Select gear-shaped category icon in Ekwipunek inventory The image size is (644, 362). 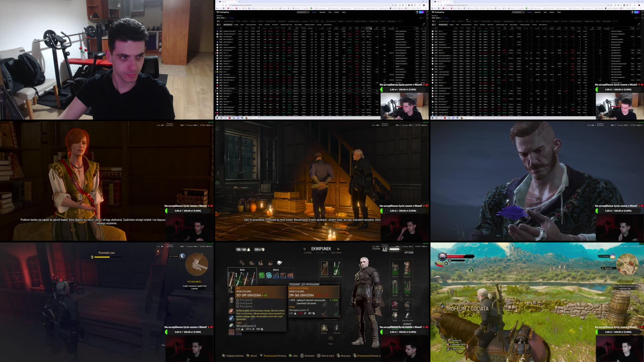coord(242,263)
